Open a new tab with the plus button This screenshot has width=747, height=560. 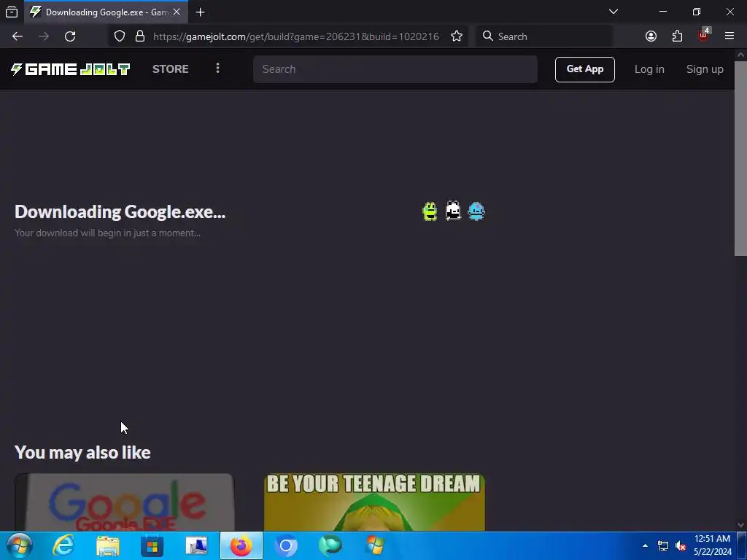(x=201, y=12)
